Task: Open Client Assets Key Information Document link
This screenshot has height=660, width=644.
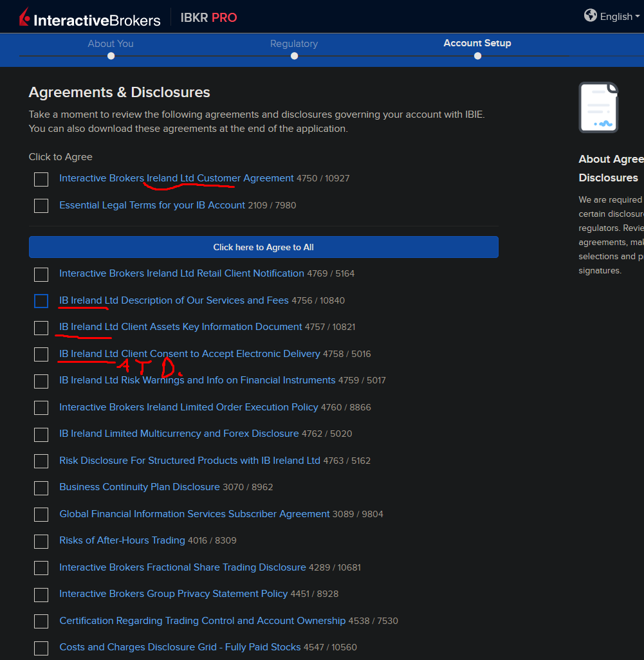Action: point(181,327)
